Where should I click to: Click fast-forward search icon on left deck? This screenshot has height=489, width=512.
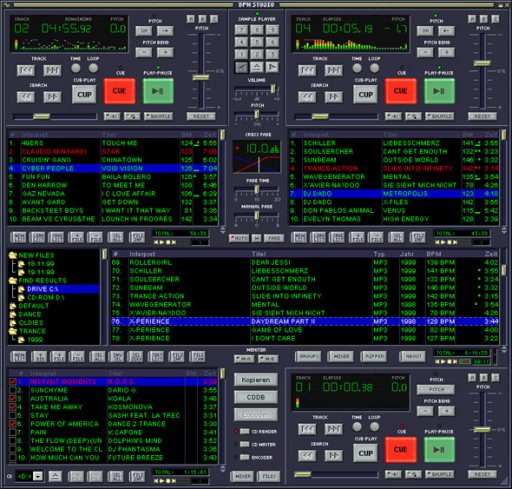52,97
